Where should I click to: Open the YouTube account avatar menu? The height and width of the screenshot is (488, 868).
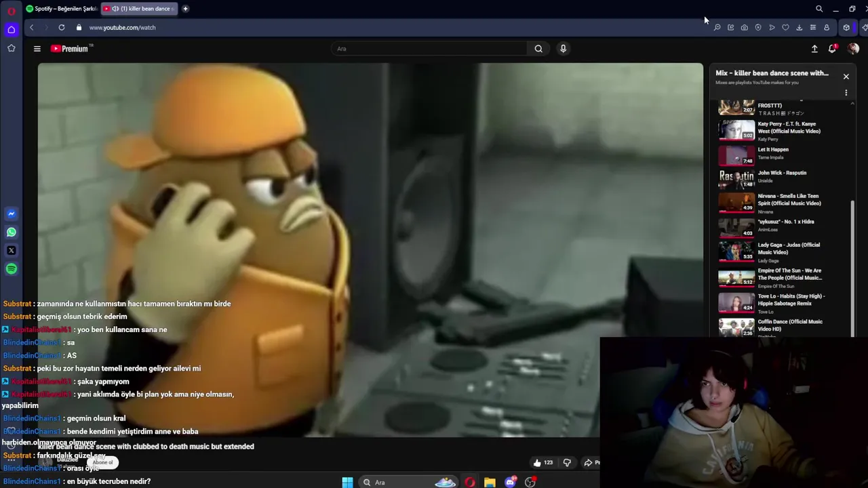pos(853,49)
